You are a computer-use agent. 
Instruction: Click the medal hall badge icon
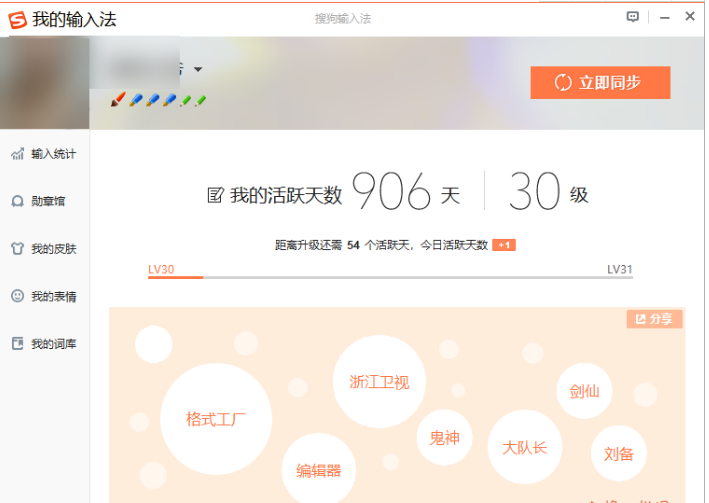tap(17, 201)
